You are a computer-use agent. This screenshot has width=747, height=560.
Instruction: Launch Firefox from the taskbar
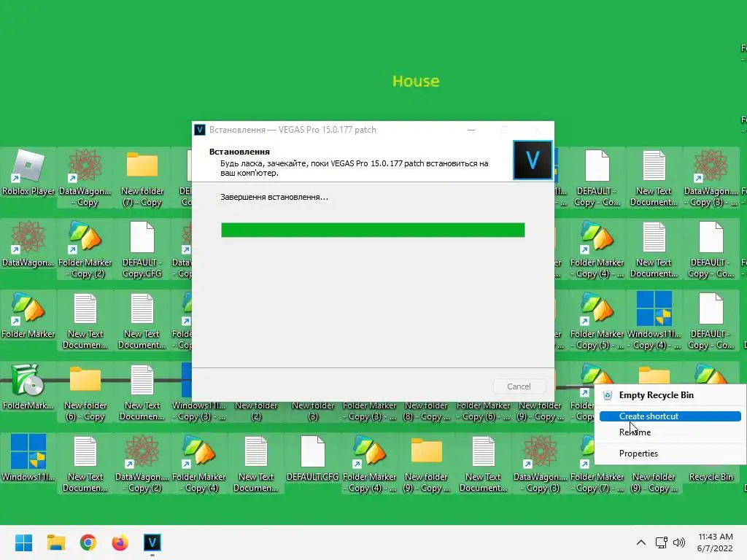click(120, 542)
